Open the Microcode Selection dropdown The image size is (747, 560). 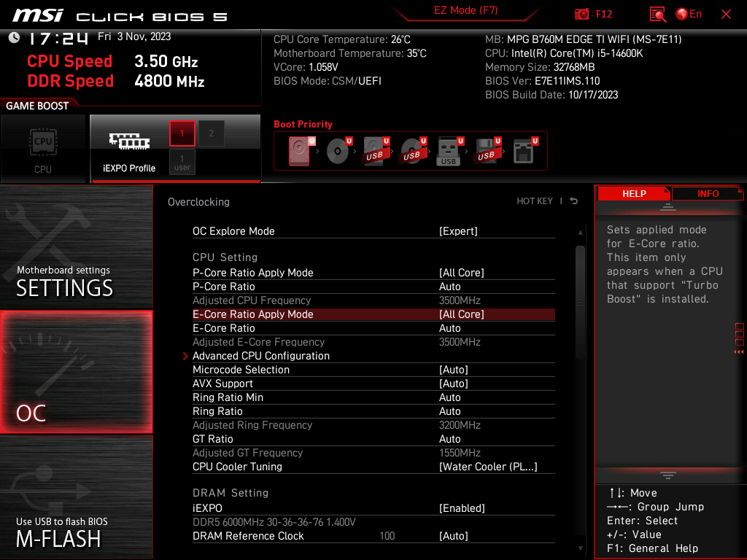tap(454, 370)
